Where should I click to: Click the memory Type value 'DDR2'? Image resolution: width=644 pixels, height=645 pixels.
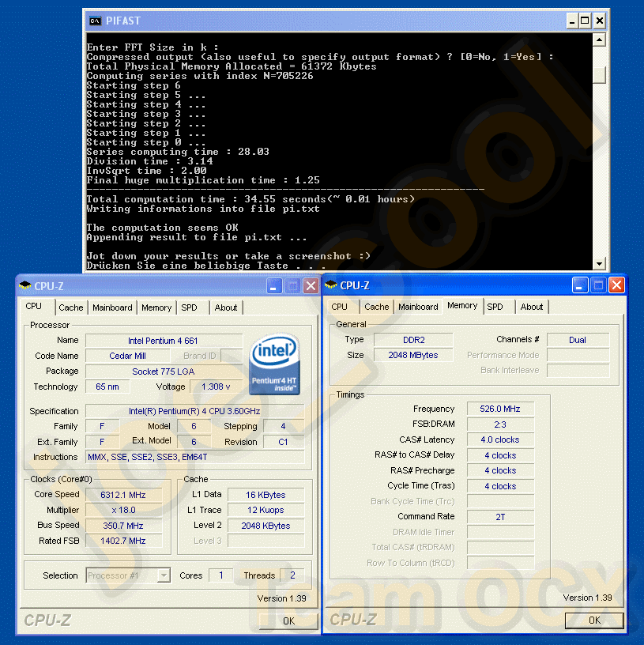[413, 340]
